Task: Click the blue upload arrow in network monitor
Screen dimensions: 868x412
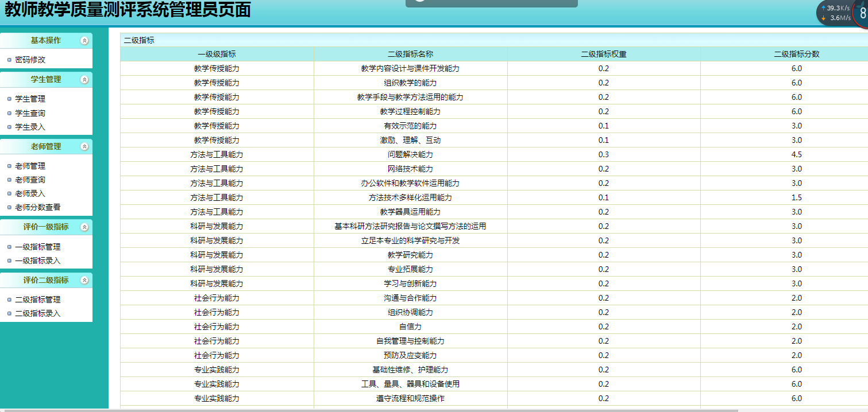Action: pyautogui.click(x=823, y=9)
